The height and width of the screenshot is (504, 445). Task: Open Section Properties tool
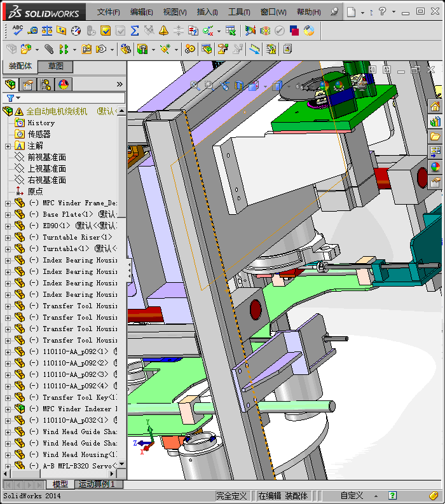pos(62,31)
